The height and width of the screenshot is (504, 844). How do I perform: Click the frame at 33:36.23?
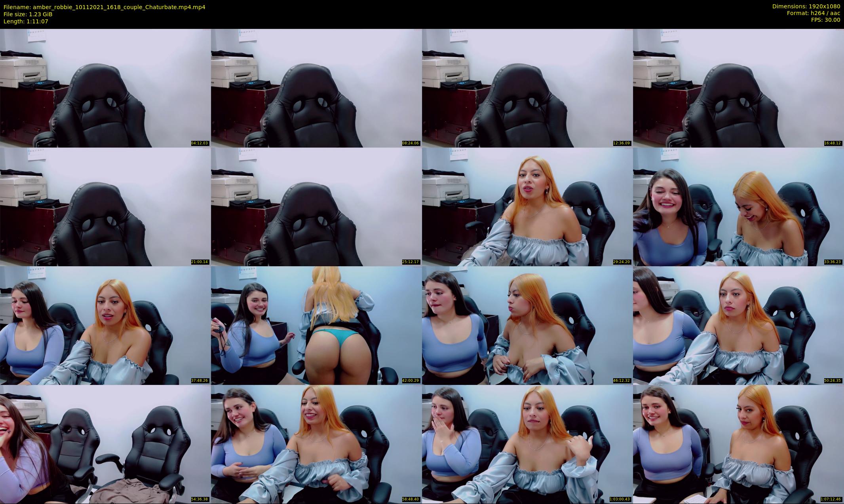pos(738,207)
